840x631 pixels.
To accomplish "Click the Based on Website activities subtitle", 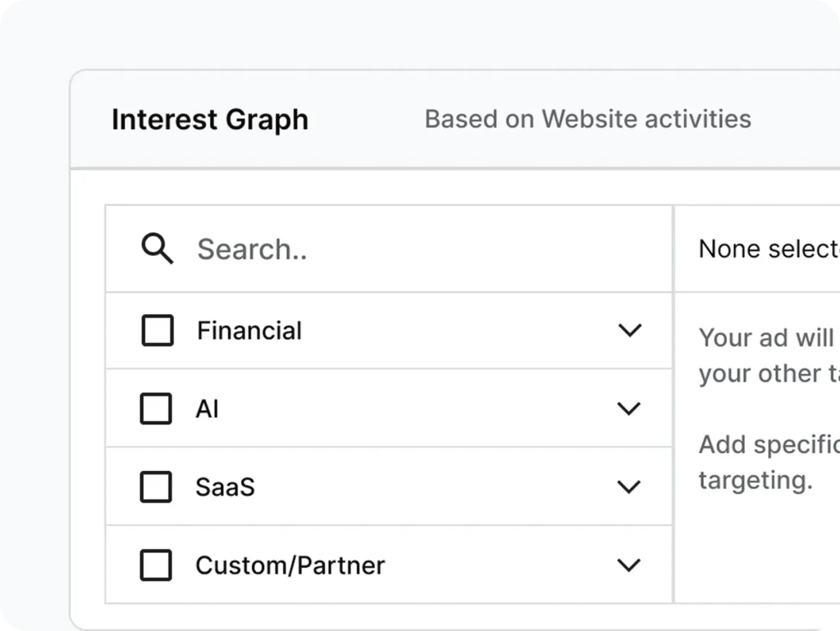I will point(587,119).
